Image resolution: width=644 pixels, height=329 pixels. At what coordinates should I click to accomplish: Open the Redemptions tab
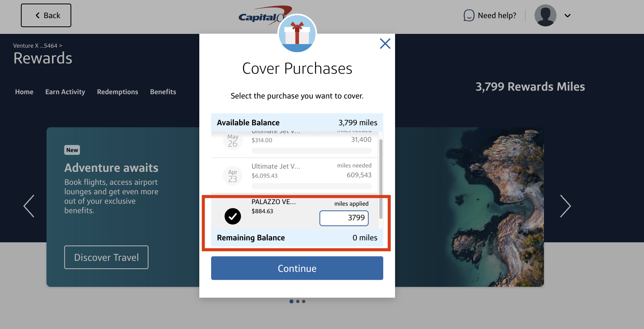117,92
